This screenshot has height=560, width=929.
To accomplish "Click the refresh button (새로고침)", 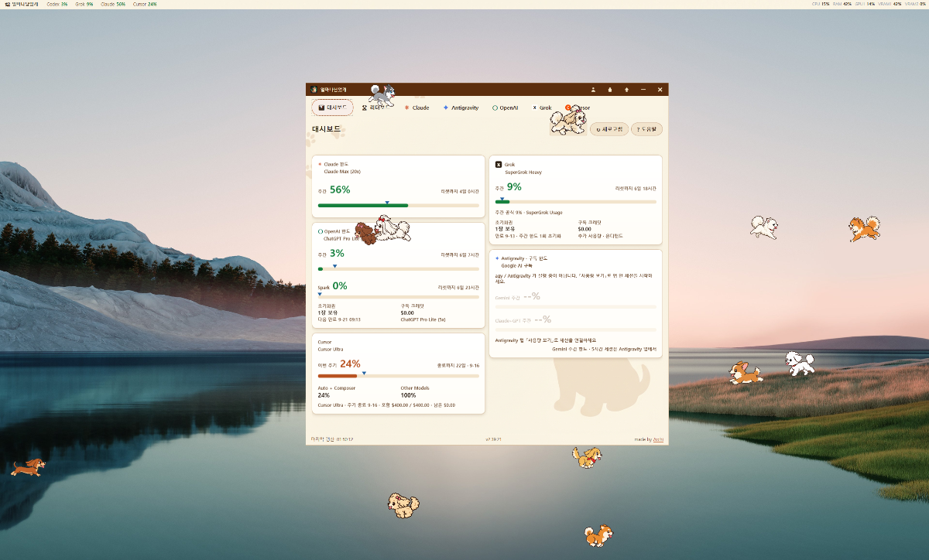I will (608, 129).
